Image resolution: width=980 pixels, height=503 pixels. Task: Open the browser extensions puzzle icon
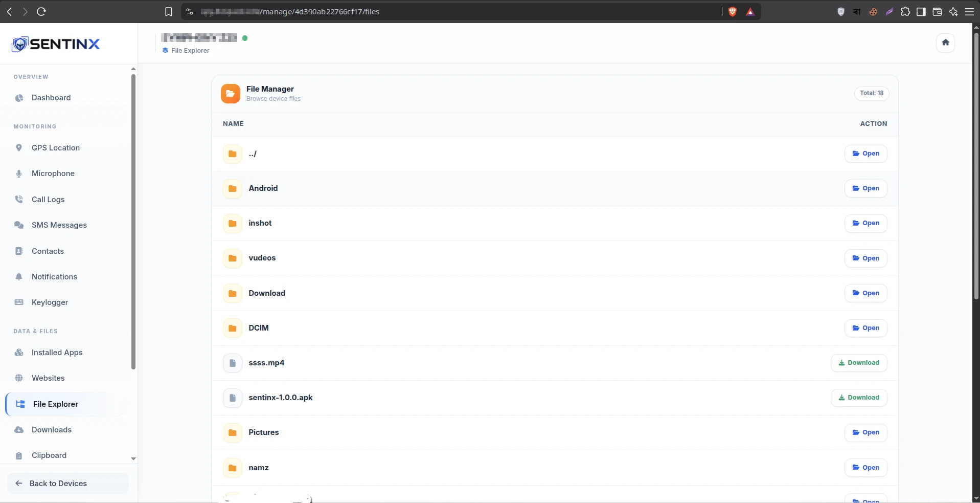[x=905, y=11]
